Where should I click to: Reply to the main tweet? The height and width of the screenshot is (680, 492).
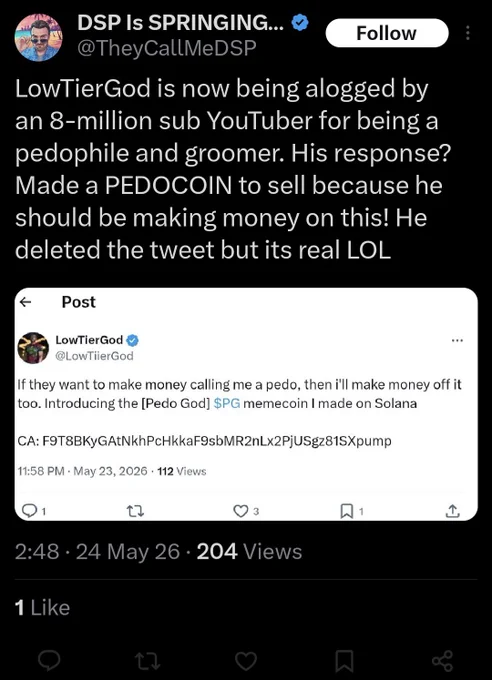click(x=49, y=660)
